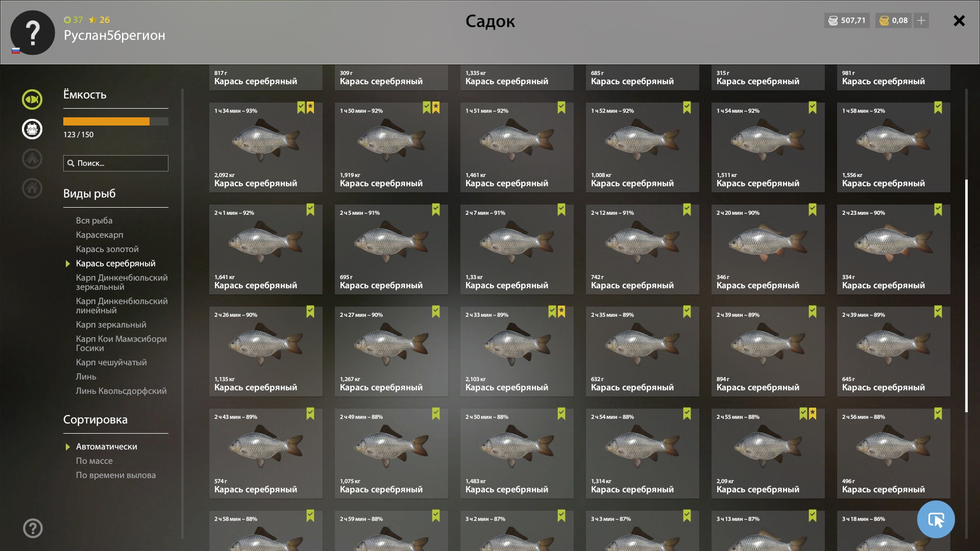Select the fish cage icon in sidebar
This screenshot has width=980, height=551.
pyautogui.click(x=32, y=129)
